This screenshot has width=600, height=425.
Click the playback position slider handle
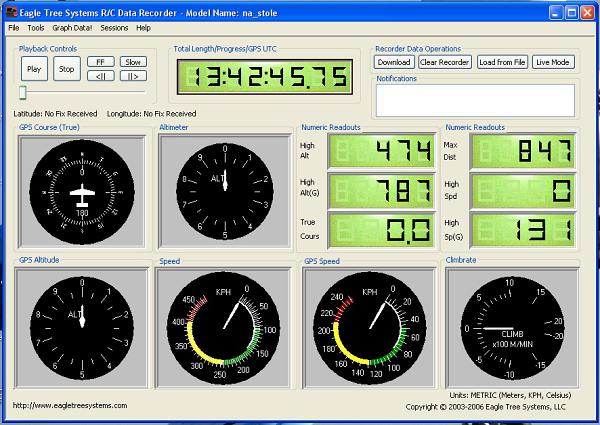[x=22, y=93]
